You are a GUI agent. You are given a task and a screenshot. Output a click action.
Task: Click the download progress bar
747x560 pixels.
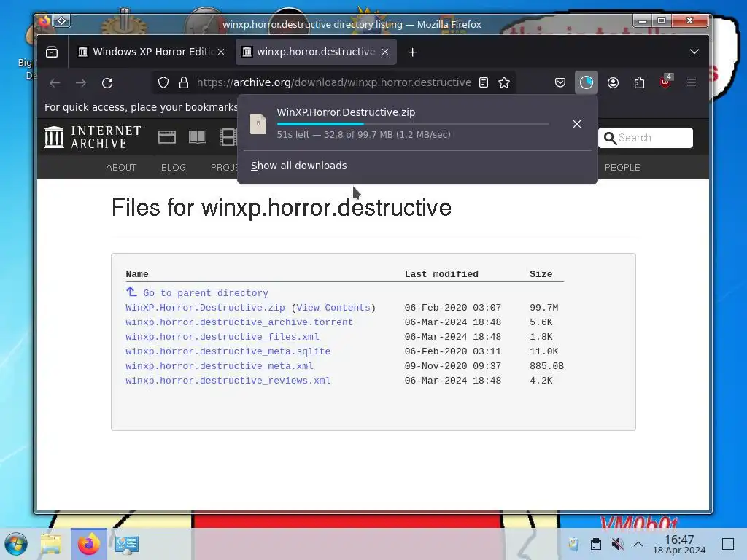point(413,124)
